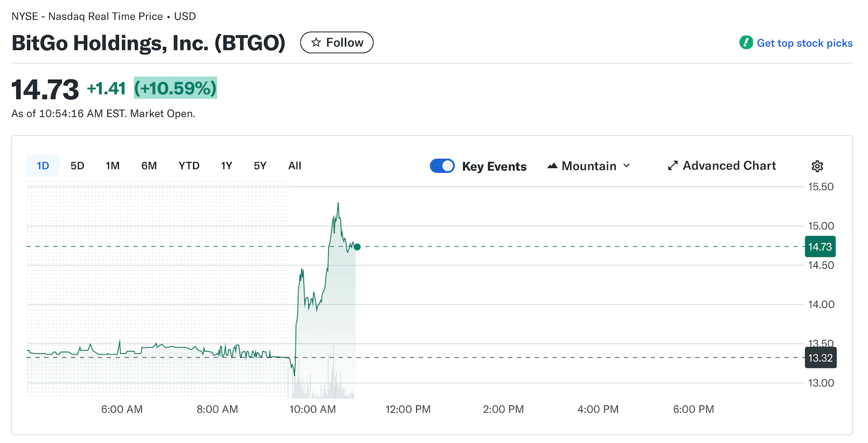Image resolution: width=868 pixels, height=443 pixels.
Task: Click the large 14.73 current price
Action: click(x=45, y=89)
